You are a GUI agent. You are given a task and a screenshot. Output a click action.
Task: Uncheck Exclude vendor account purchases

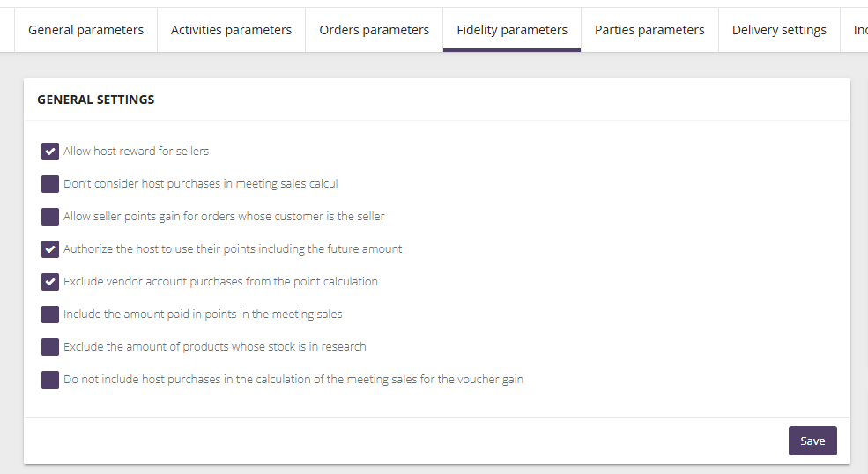[x=50, y=282]
